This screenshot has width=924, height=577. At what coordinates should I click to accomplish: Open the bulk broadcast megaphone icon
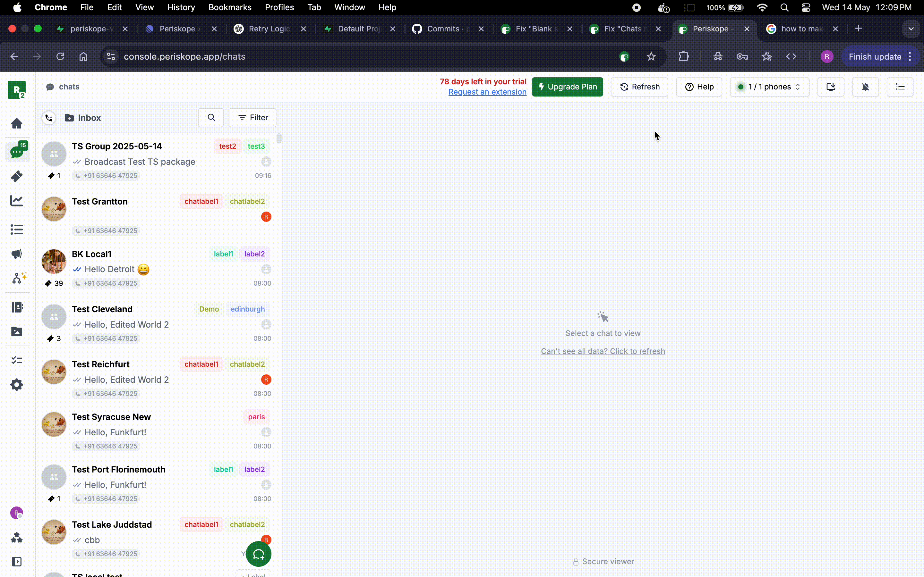tap(16, 254)
